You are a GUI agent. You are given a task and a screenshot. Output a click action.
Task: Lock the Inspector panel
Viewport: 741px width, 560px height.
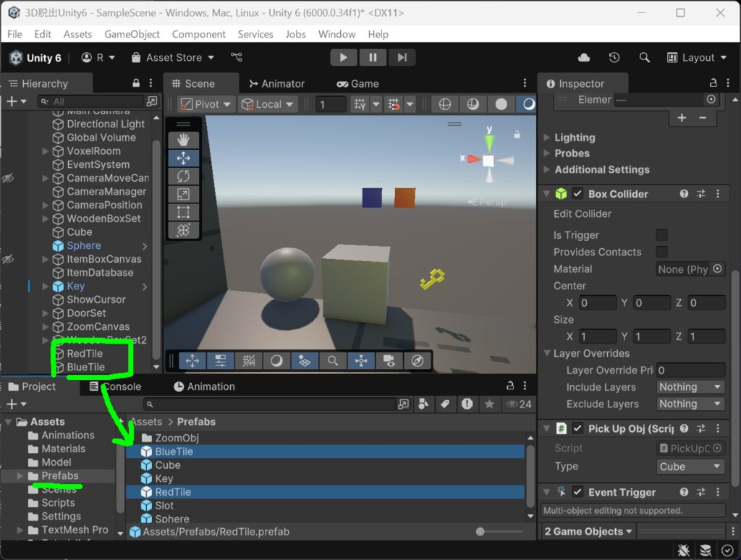pos(713,83)
